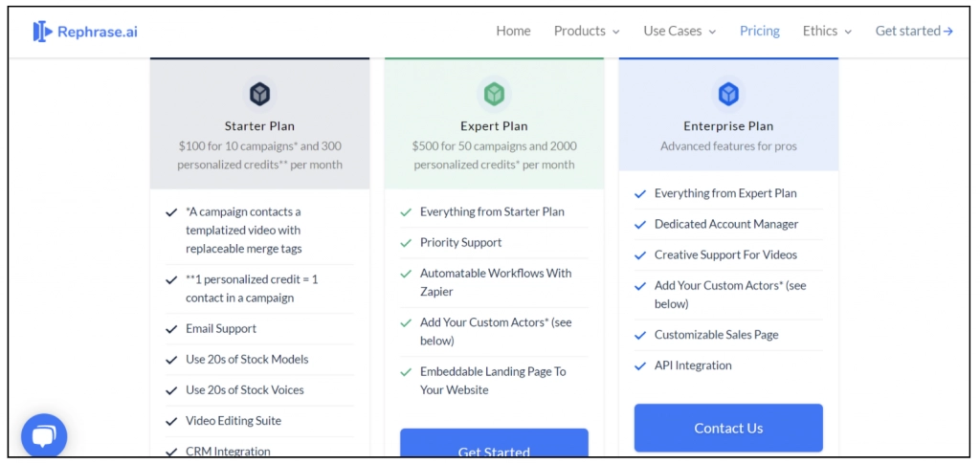The width and height of the screenshot is (980, 464).
Task: Click the Rephrase.ai brand name text
Action: [x=97, y=32]
